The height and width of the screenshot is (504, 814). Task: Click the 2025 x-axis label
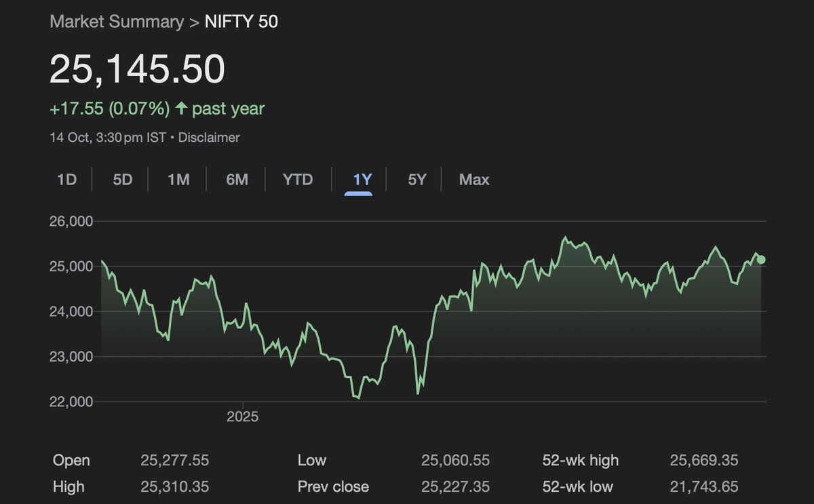pos(242,416)
